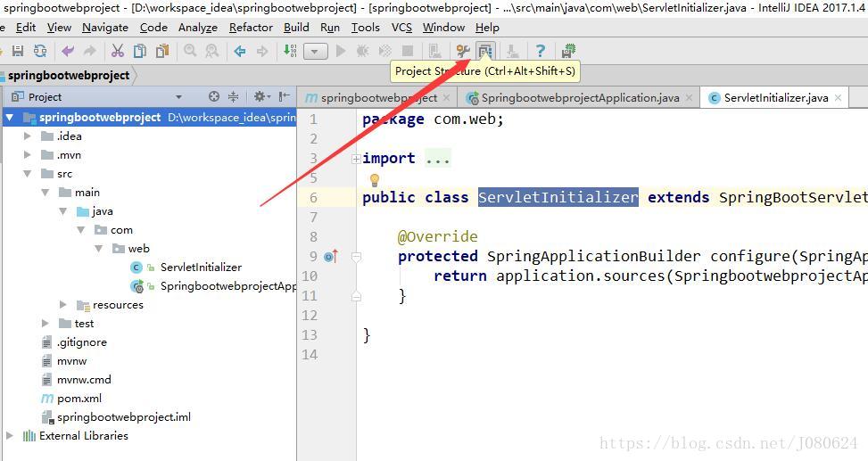Expand the folded import statement
This screenshot has height=461, width=868.
coord(356,159)
